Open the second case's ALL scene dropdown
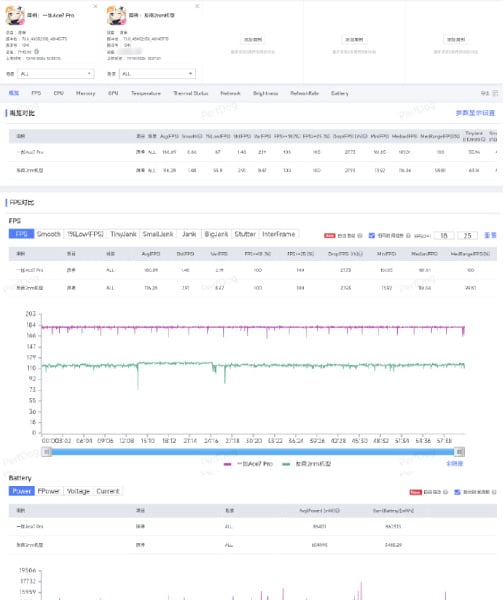504x600 pixels. tap(157, 73)
